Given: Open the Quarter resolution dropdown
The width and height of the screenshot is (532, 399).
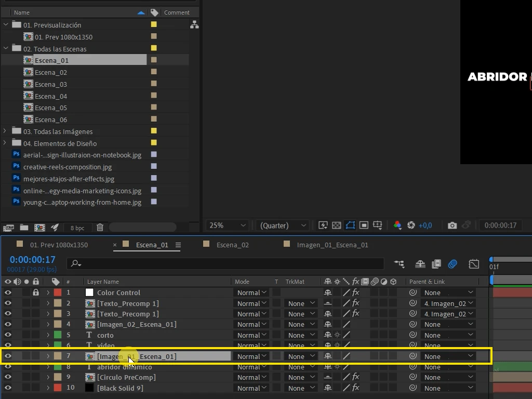Looking at the screenshot, I should coord(283,225).
